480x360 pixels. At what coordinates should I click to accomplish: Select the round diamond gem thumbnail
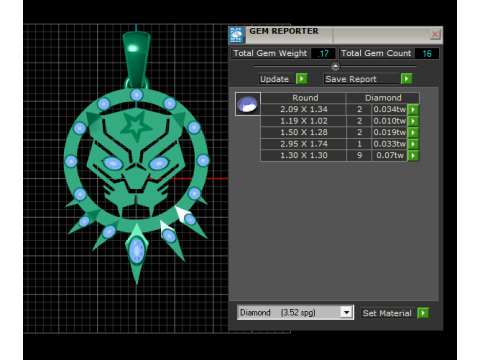(x=247, y=104)
